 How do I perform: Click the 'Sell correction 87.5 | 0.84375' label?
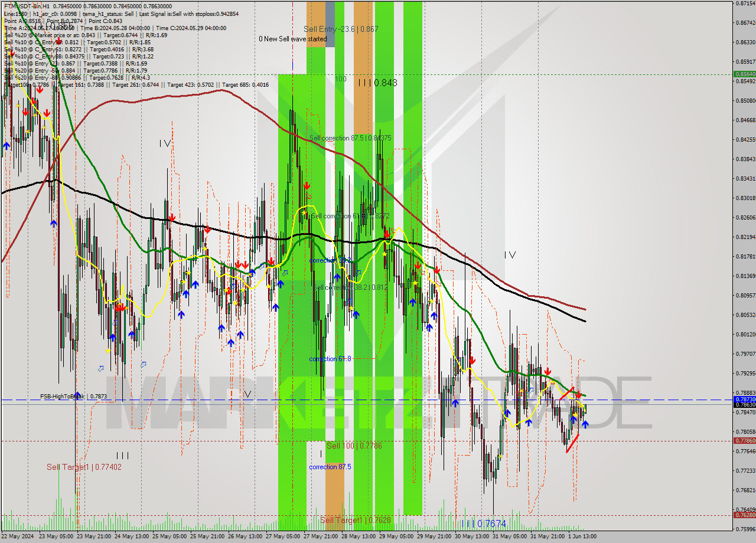click(350, 138)
